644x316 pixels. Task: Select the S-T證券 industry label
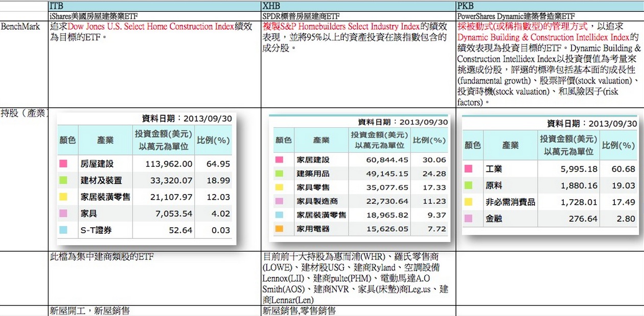[x=96, y=230]
